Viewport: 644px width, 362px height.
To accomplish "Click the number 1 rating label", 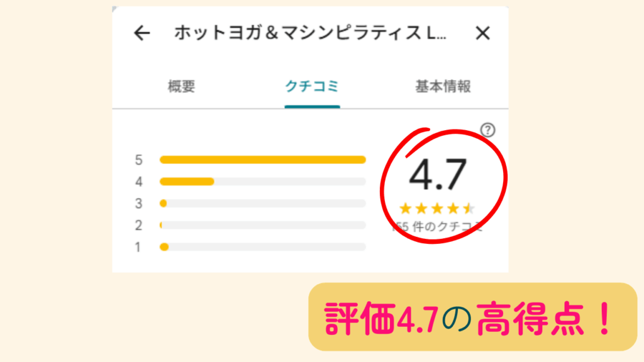I will pos(138,247).
